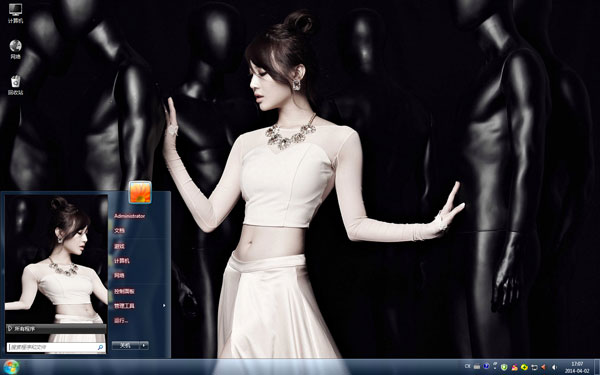The height and width of the screenshot is (375, 600).
Task: Click the red-orange arrow tray icon
Action: pyautogui.click(x=543, y=367)
